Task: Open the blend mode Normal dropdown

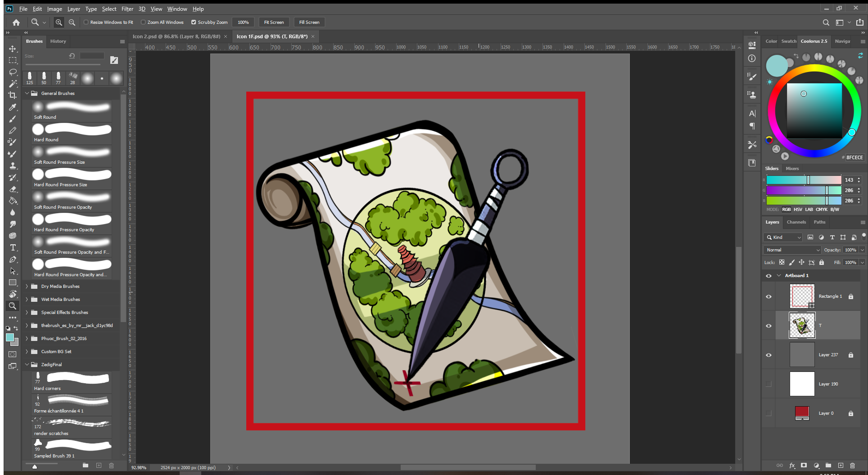Action: point(792,250)
